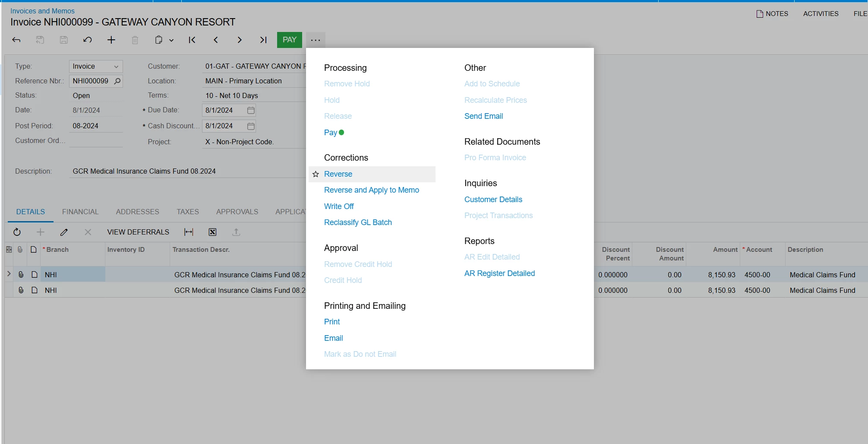
Task: Open Customer Details inquiry
Action: pyautogui.click(x=493, y=200)
